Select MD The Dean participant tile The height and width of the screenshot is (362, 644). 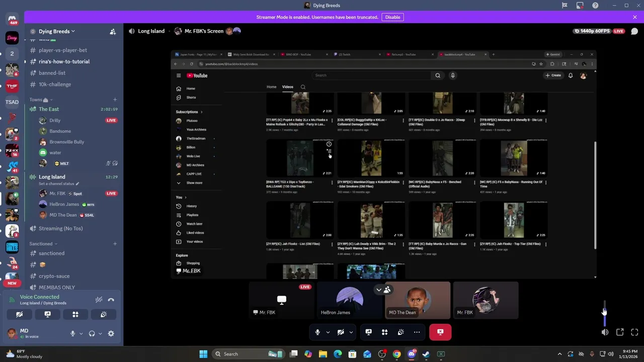418,300
